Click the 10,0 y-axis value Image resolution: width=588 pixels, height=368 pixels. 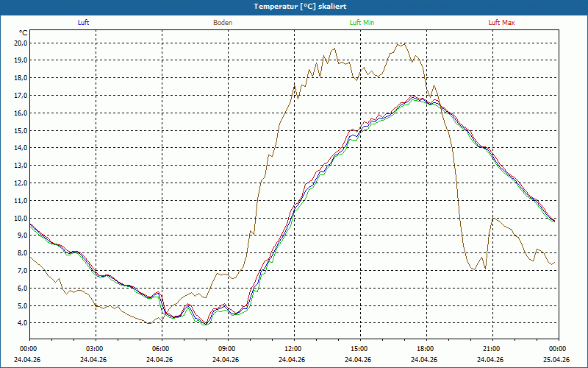[x=21, y=218]
